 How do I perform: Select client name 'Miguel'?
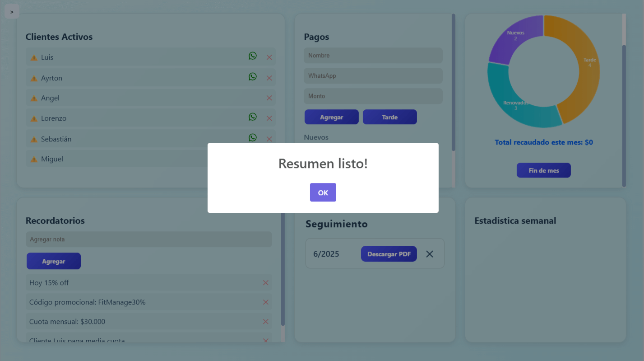pos(52,159)
